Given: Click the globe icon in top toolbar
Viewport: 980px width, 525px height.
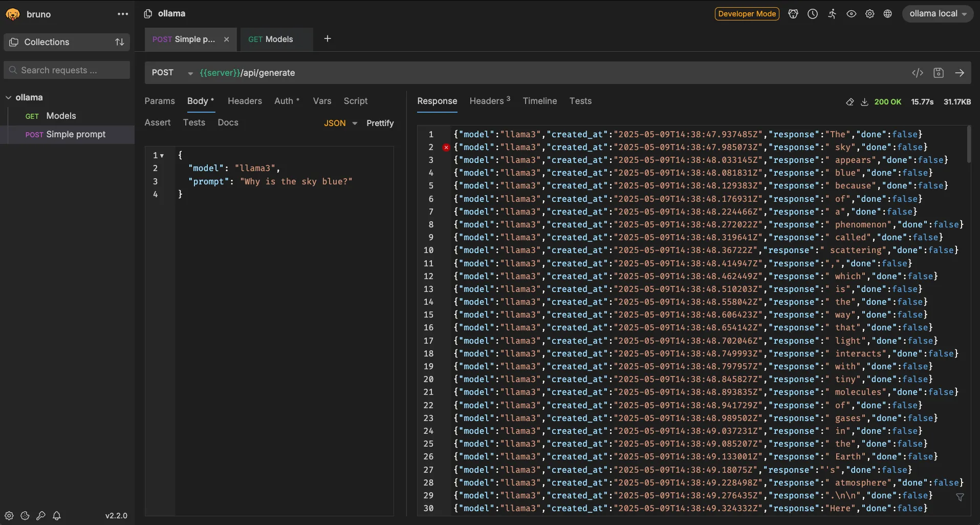Looking at the screenshot, I should (x=888, y=14).
